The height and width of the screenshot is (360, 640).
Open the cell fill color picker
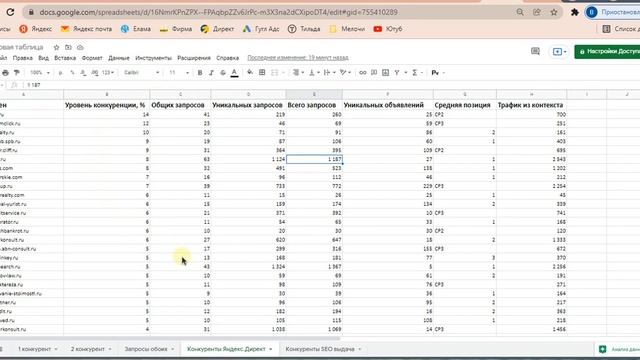250,73
